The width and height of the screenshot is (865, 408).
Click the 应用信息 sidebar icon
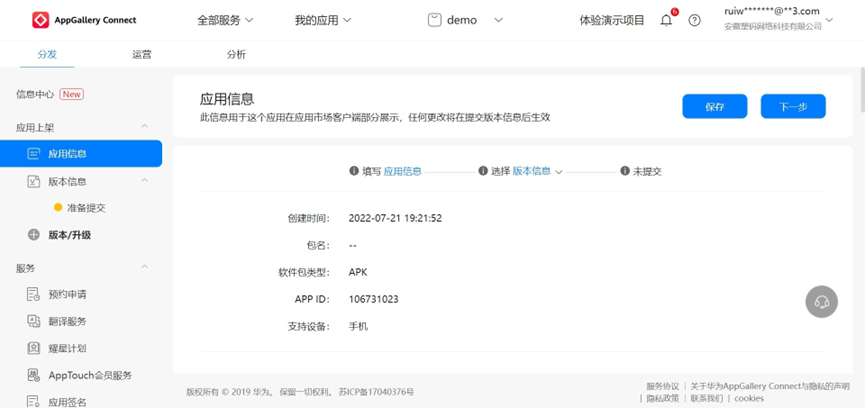34,154
